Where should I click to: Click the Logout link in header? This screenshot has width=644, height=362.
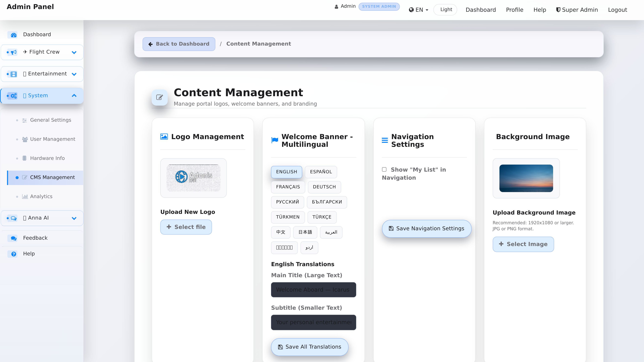coord(618,10)
